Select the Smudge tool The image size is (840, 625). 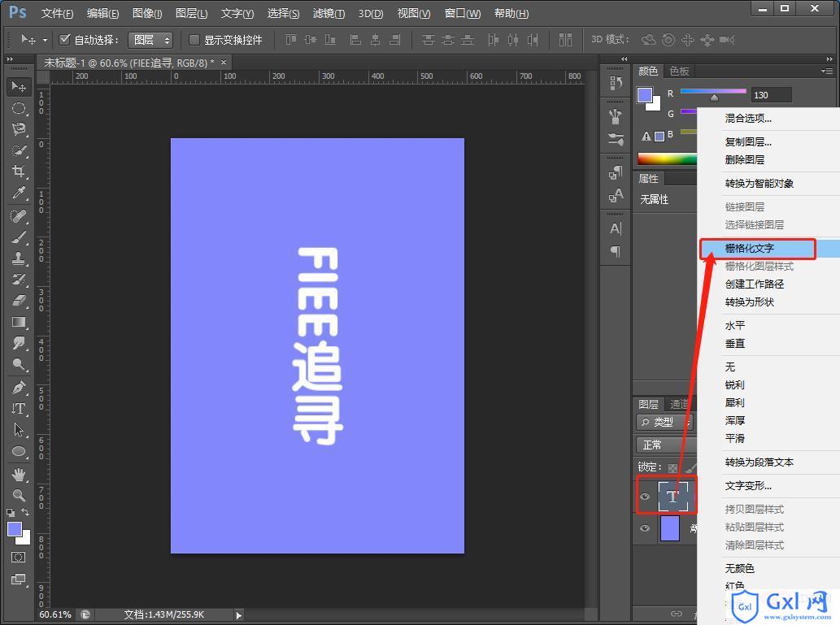[x=19, y=343]
